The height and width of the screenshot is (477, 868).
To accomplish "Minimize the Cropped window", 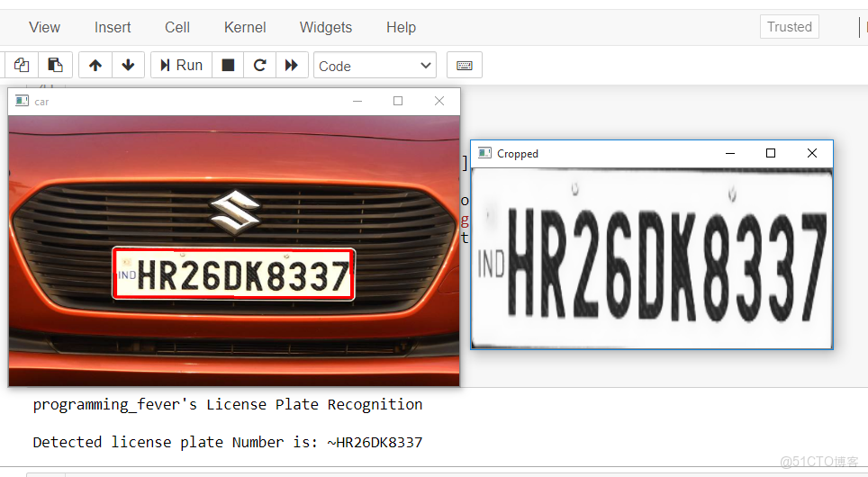I will (730, 153).
